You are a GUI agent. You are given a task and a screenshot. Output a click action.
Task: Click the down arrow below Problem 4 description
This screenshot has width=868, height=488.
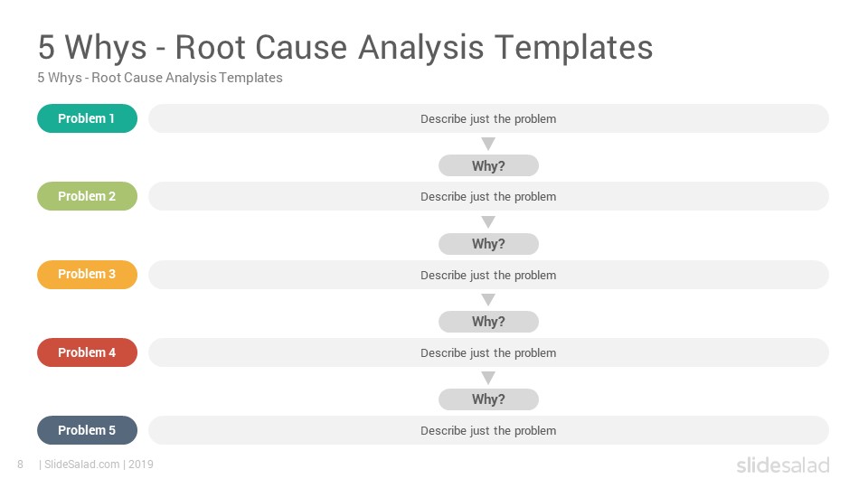(x=488, y=378)
